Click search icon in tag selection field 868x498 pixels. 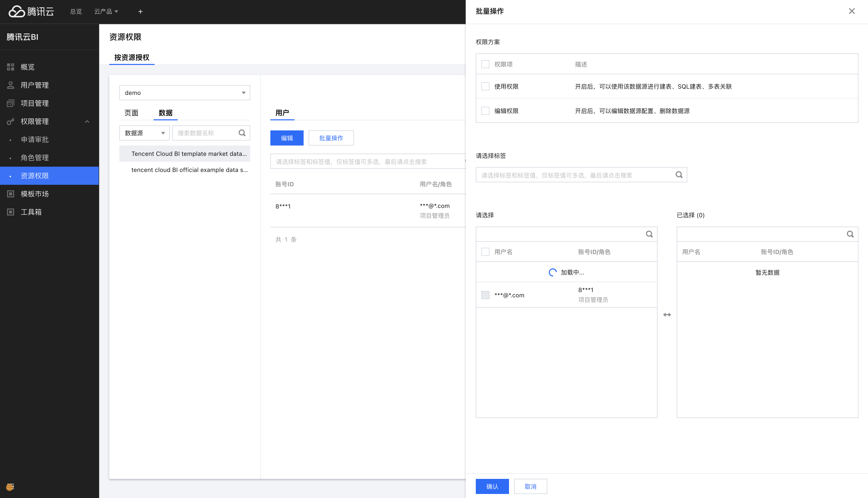(x=679, y=175)
